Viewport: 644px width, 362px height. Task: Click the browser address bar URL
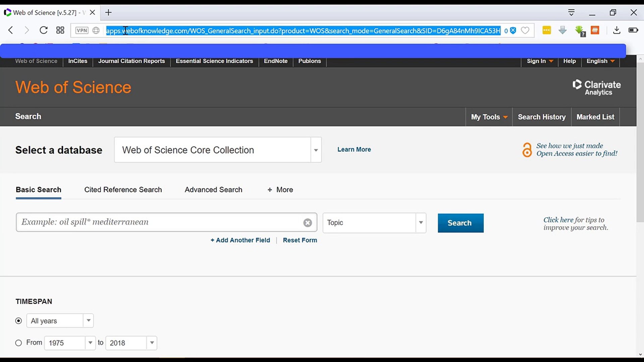coord(303,31)
